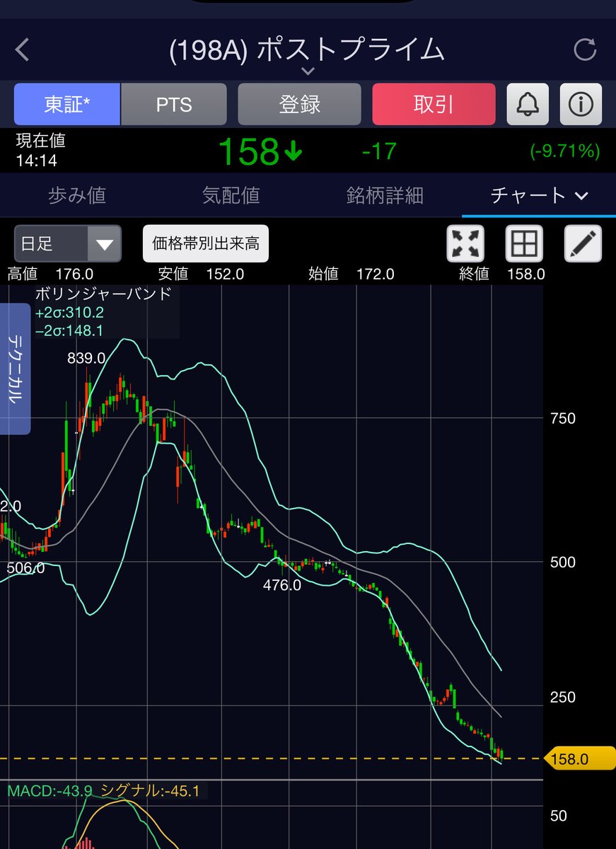Viewport: 616px width, 849px height.
Task: Refresh the stock quote data
Action: click(585, 50)
